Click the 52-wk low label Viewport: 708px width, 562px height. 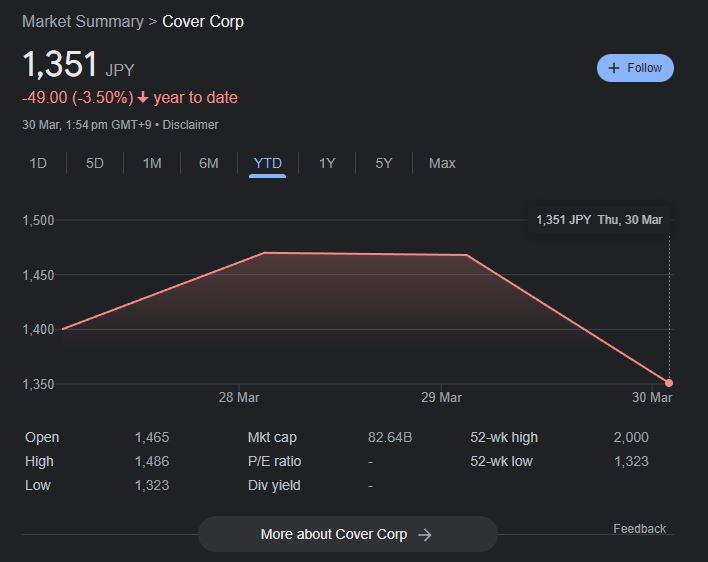point(501,461)
